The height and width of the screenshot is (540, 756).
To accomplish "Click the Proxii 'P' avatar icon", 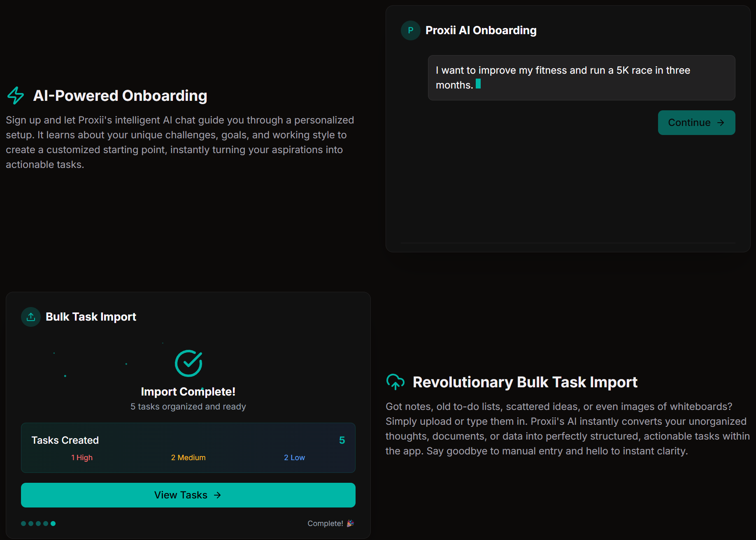I will [410, 30].
